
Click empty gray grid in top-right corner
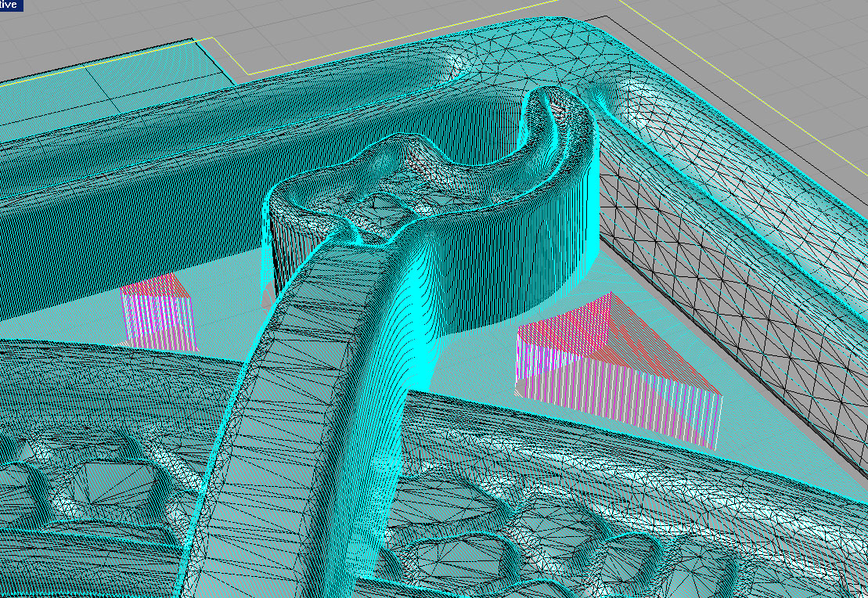[783, 31]
